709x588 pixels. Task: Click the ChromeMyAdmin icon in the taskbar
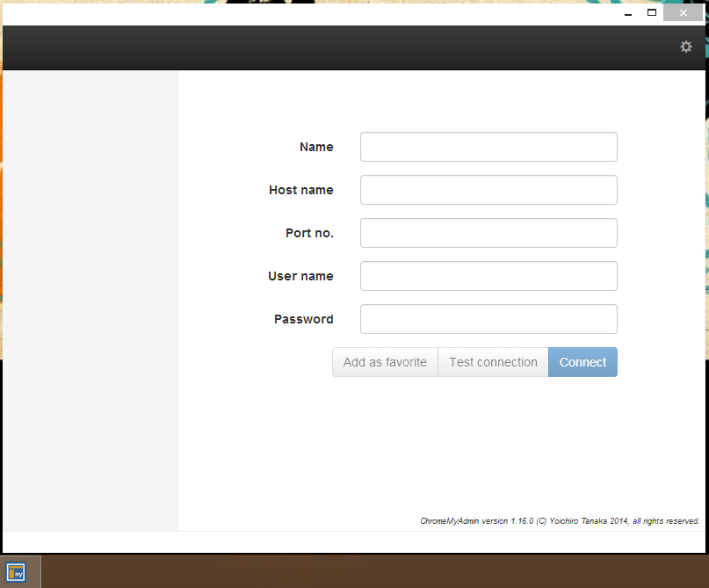(x=16, y=572)
